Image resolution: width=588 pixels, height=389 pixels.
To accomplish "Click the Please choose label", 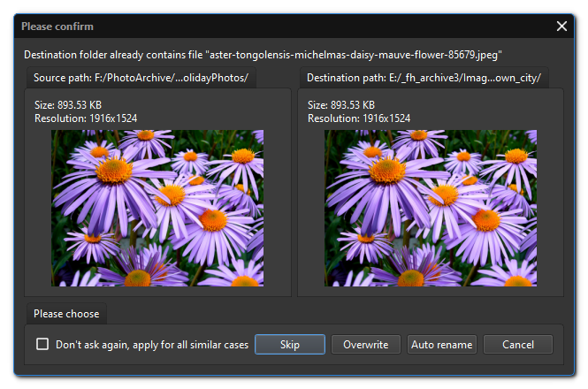I will click(66, 314).
